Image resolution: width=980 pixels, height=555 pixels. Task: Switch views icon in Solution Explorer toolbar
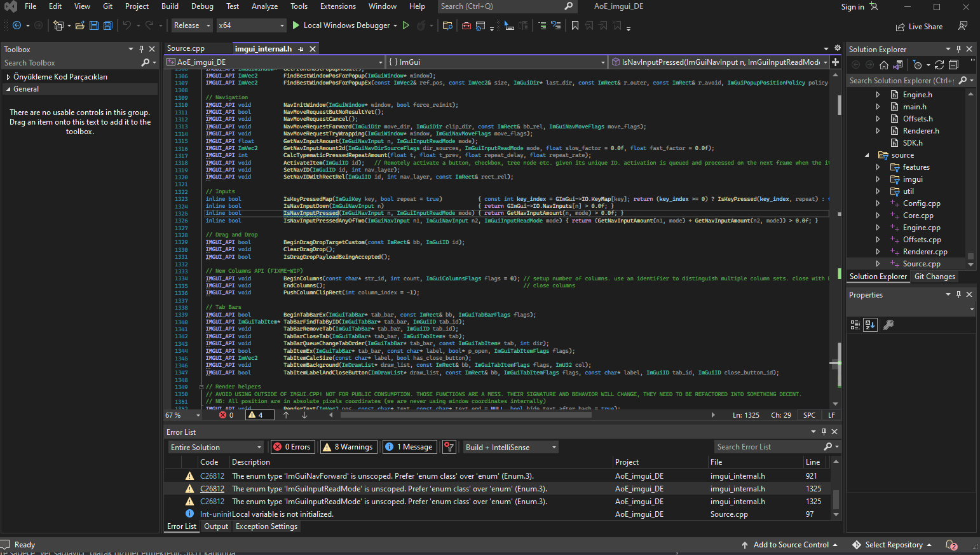(x=898, y=65)
